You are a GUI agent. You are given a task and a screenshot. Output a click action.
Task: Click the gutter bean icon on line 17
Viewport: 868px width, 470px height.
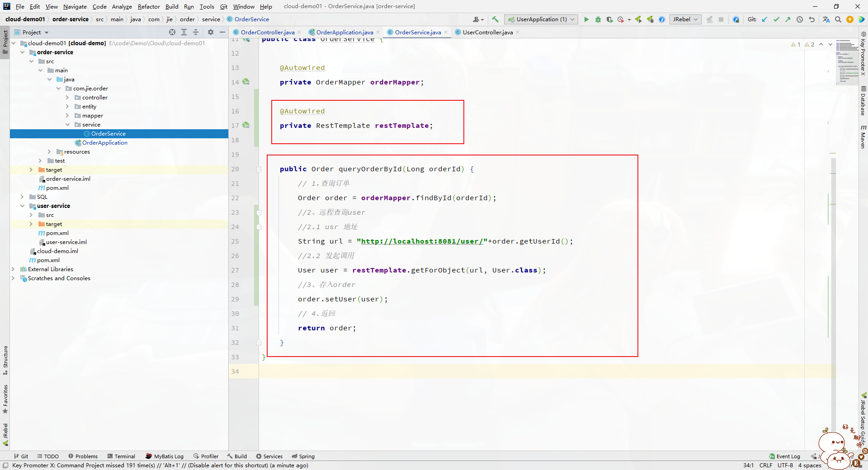tap(246, 125)
